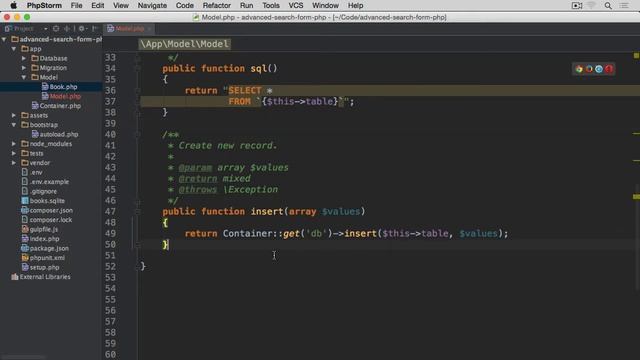Collapse the Model folder
The image size is (640, 360).
pyautogui.click(x=24, y=77)
